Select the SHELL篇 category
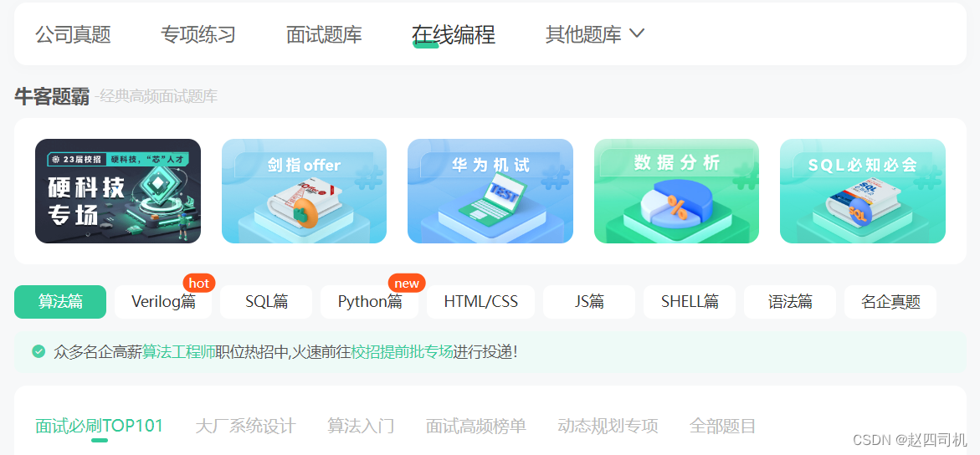 pos(690,302)
